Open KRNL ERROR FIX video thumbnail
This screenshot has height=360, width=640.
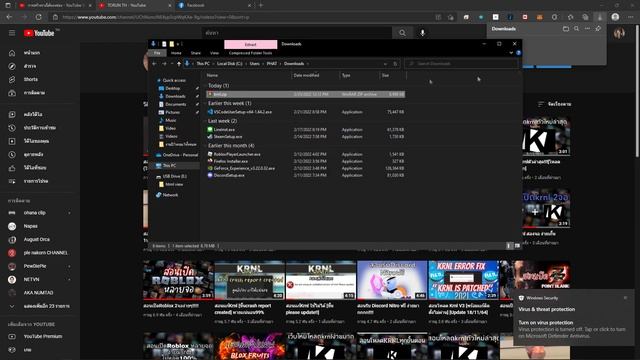(463, 280)
